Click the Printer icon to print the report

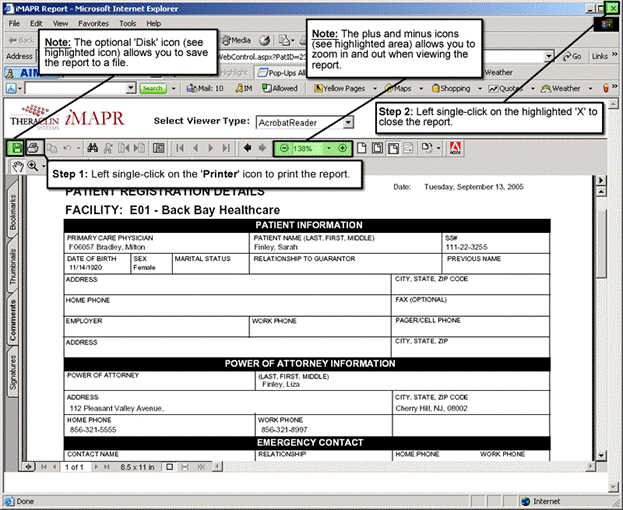pyautogui.click(x=32, y=148)
